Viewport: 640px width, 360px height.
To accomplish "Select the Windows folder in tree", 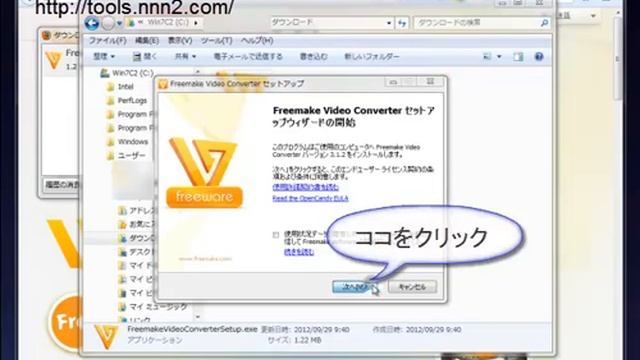I will point(133,142).
